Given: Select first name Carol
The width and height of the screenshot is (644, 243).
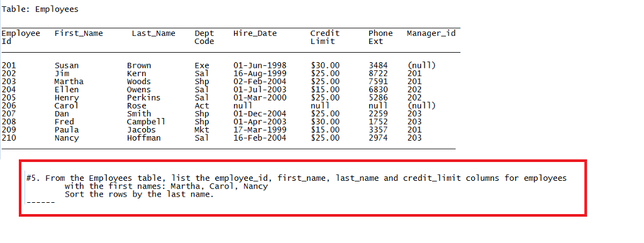Looking at the screenshot, I should pyautogui.click(x=67, y=105).
